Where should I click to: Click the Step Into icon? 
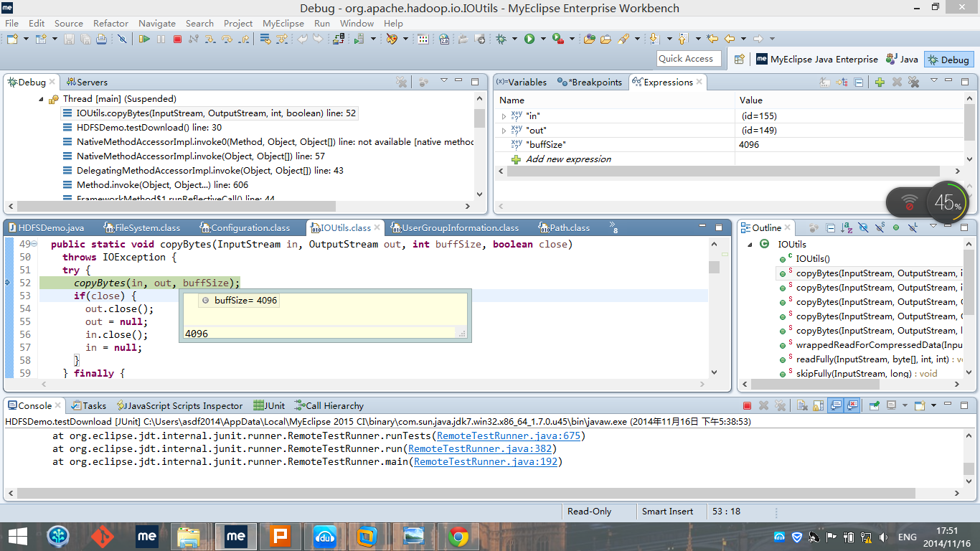(210, 39)
